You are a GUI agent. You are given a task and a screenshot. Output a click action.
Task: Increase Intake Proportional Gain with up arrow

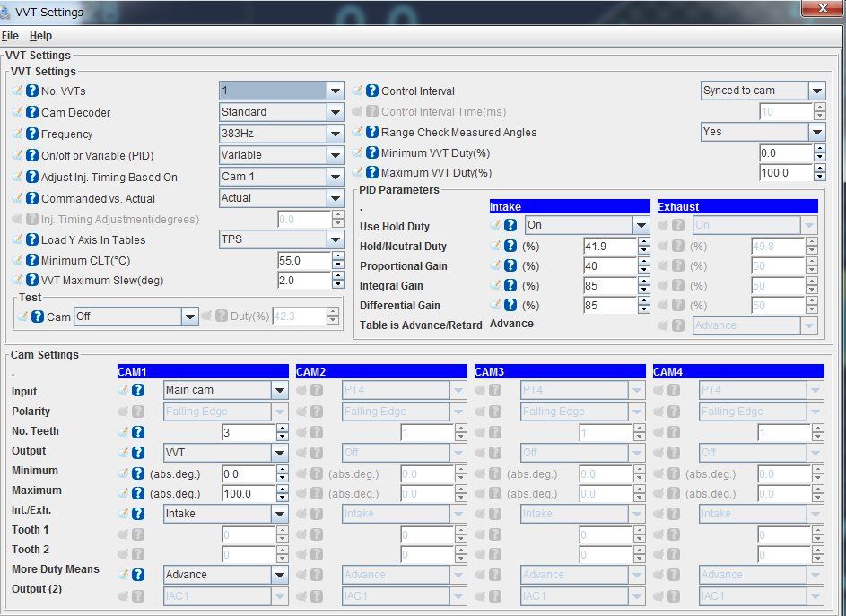643,262
